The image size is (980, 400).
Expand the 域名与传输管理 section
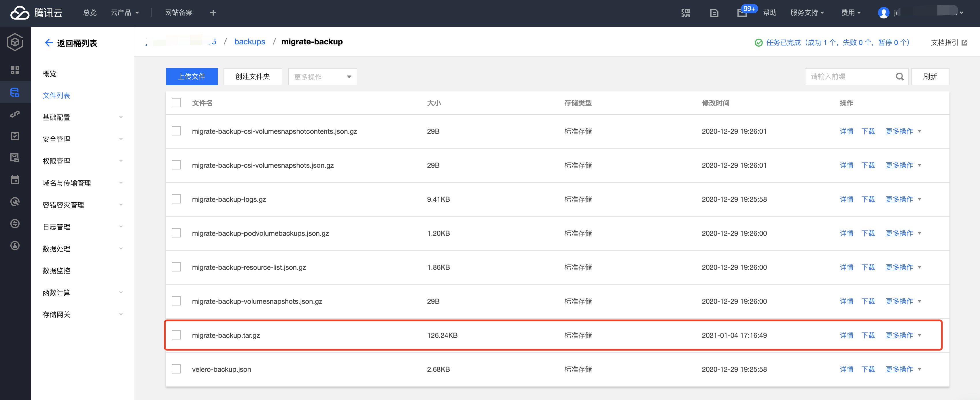(x=83, y=183)
